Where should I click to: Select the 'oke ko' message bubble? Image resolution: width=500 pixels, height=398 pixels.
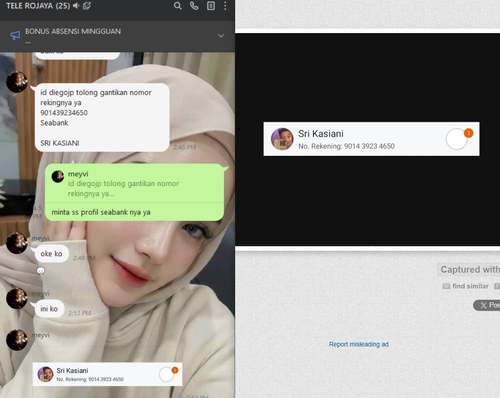[x=51, y=254]
